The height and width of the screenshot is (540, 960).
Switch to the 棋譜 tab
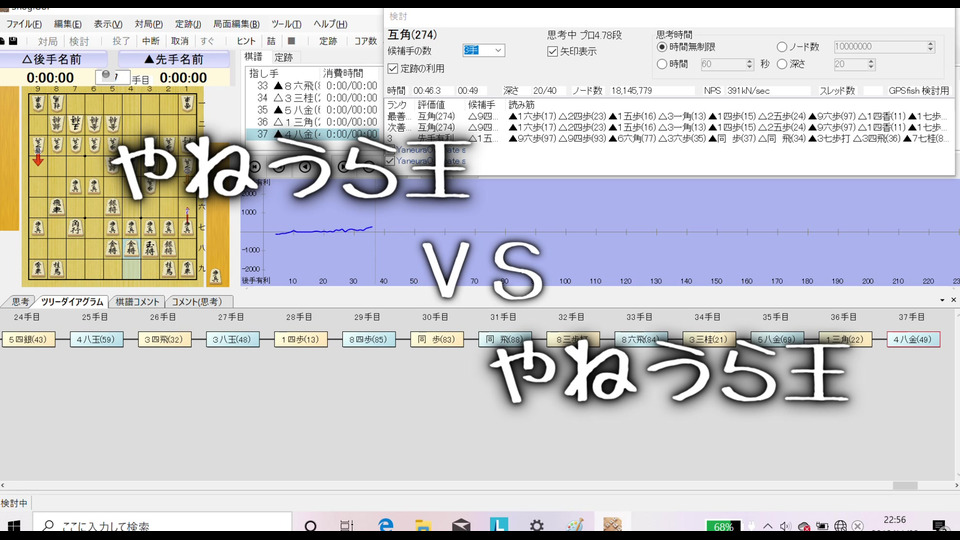pyautogui.click(x=253, y=57)
